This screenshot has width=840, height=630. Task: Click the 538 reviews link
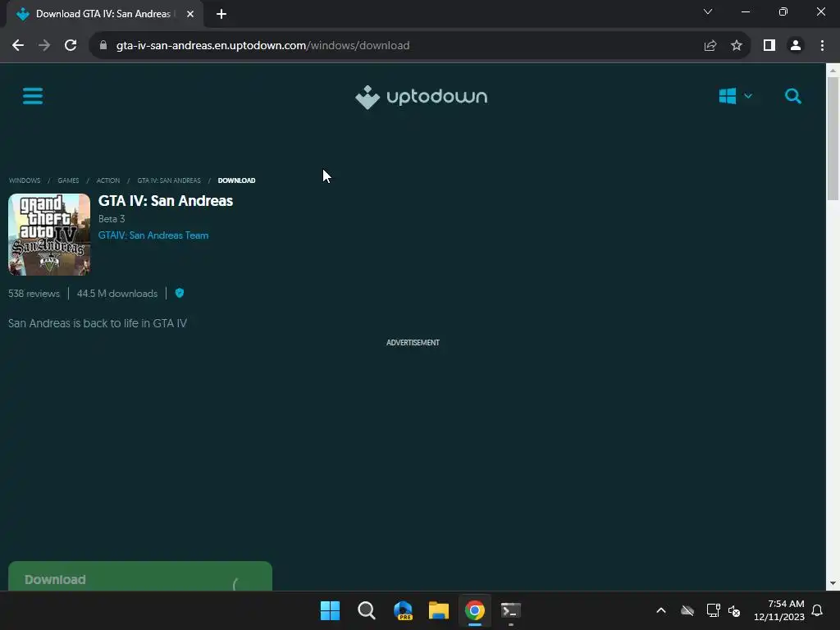point(34,294)
